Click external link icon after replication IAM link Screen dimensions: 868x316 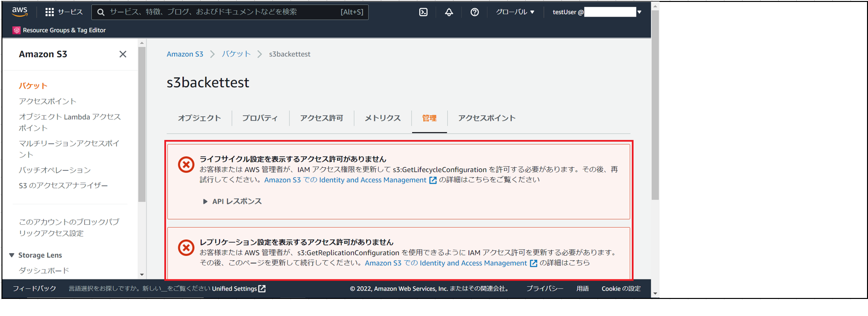[x=534, y=263]
